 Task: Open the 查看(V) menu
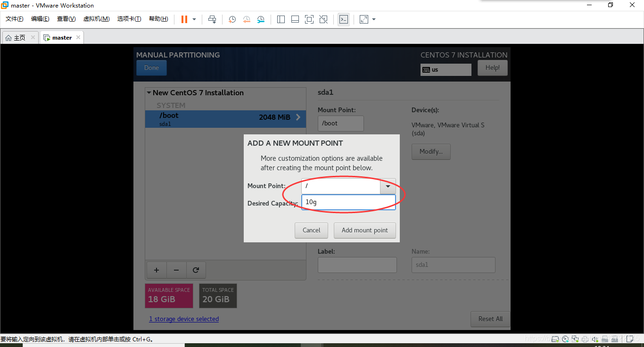[66, 19]
